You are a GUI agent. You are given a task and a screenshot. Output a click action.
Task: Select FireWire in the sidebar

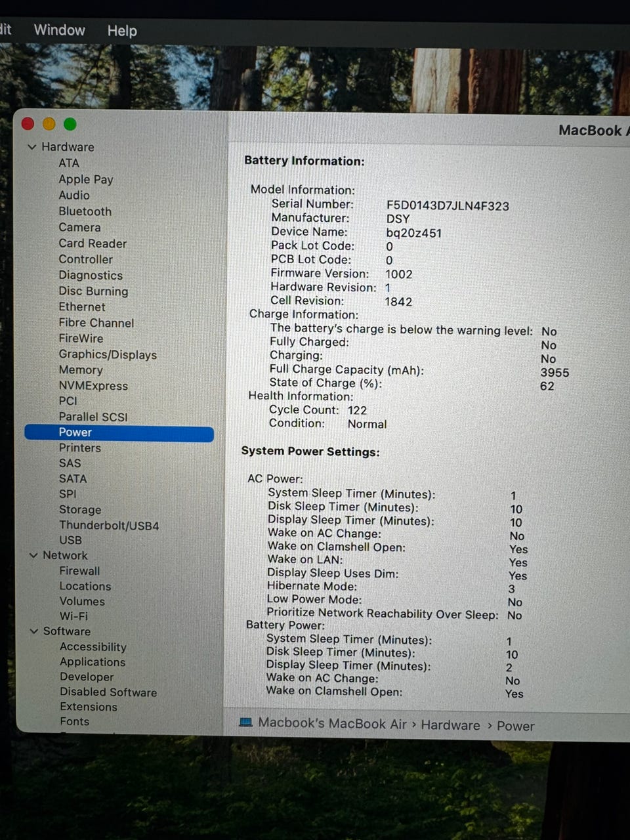point(81,339)
